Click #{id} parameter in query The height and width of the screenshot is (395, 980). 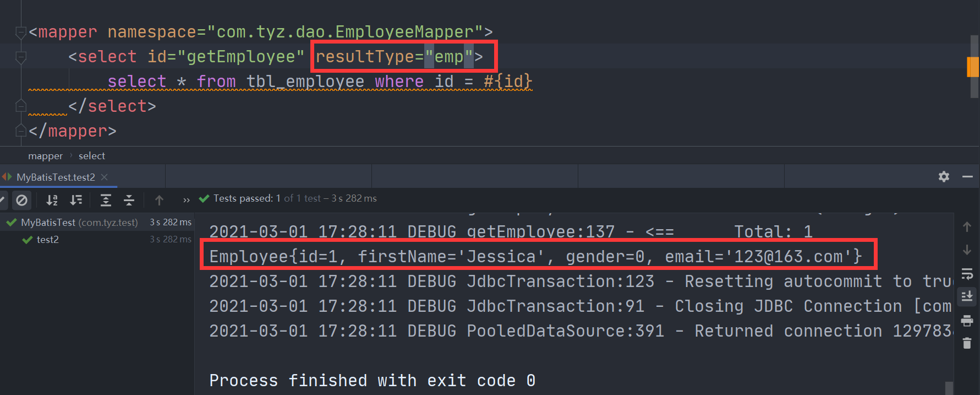(x=508, y=82)
